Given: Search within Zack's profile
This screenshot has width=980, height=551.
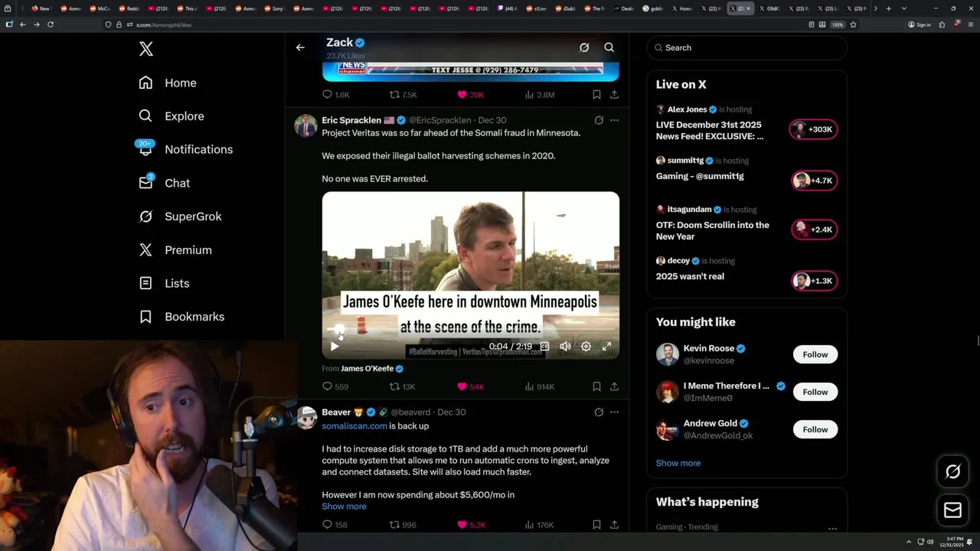Looking at the screenshot, I should click(x=609, y=47).
